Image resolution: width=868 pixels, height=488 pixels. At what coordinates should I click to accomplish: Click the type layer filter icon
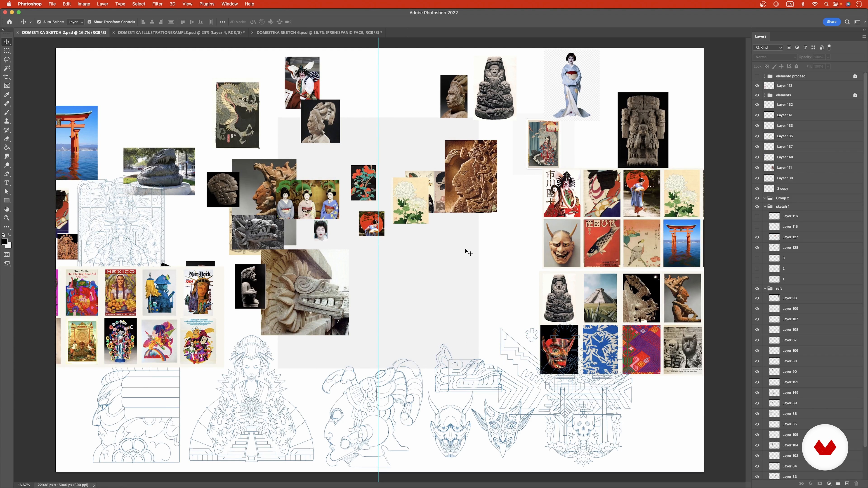tap(805, 47)
